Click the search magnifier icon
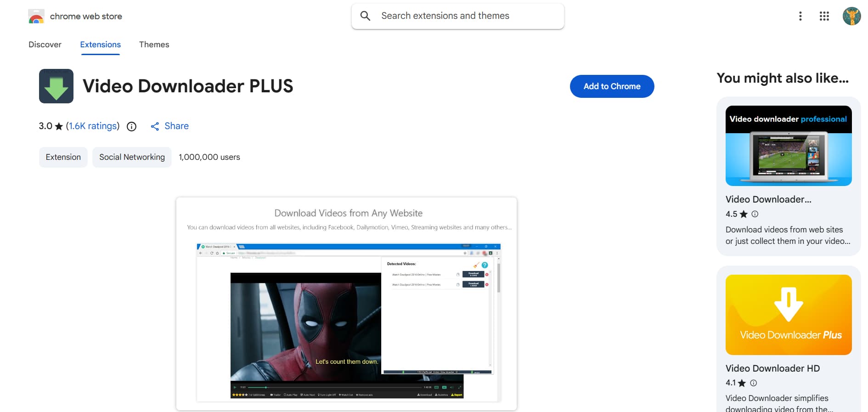This screenshot has width=868, height=412. (x=365, y=16)
